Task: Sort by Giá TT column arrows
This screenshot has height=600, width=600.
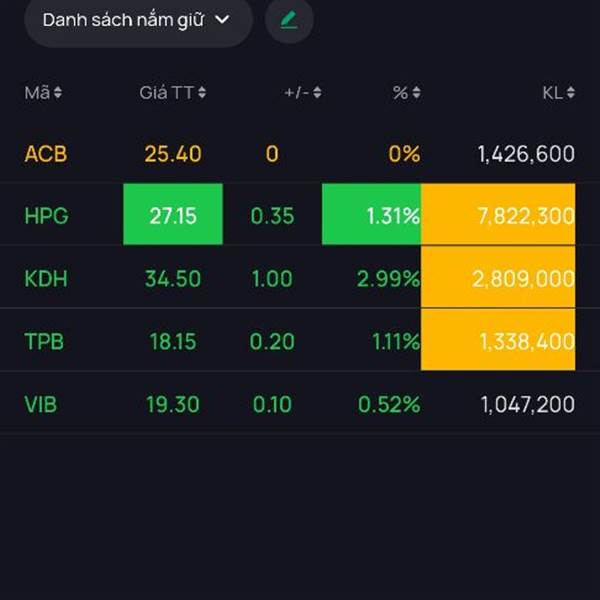Action: (x=203, y=93)
